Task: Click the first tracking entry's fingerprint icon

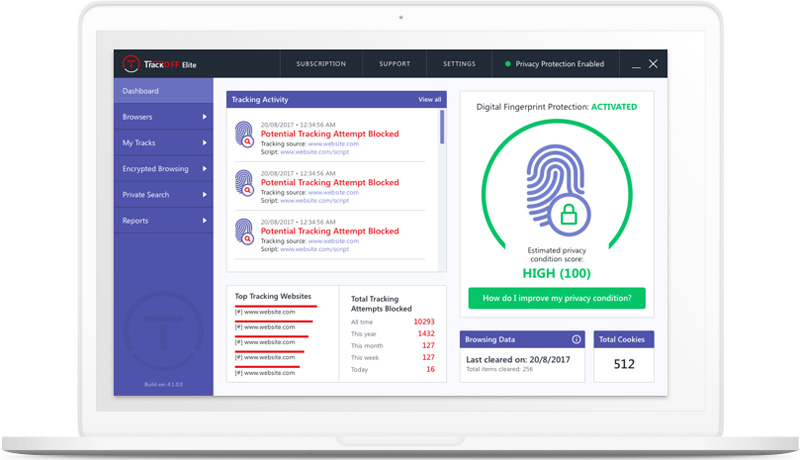Action: (x=244, y=134)
